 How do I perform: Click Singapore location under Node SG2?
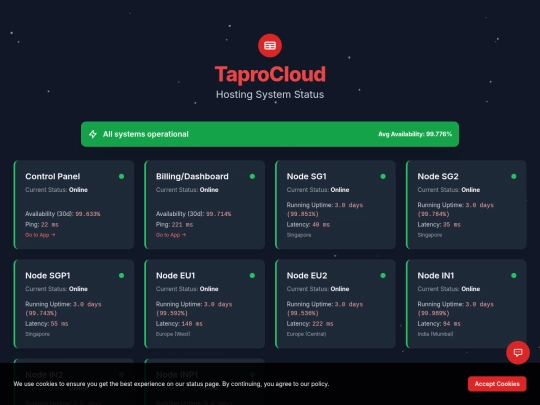[x=430, y=235]
